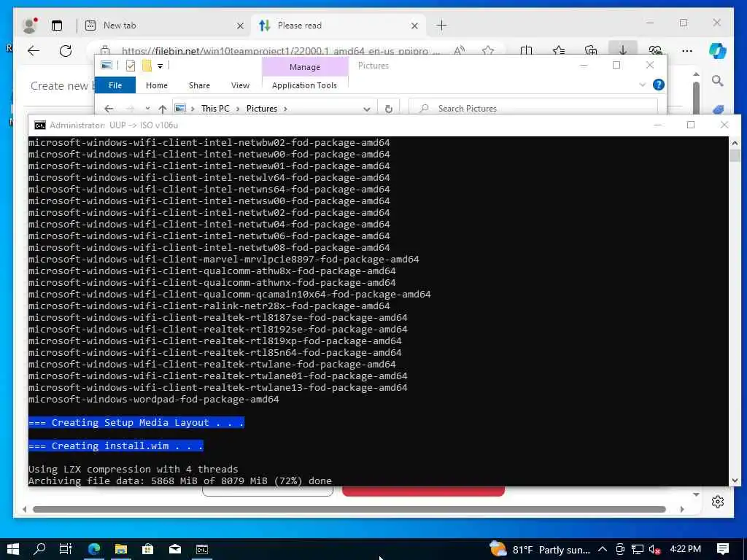747x560 pixels.
Task: Click the new folder quick access icon
Action: (x=147, y=66)
